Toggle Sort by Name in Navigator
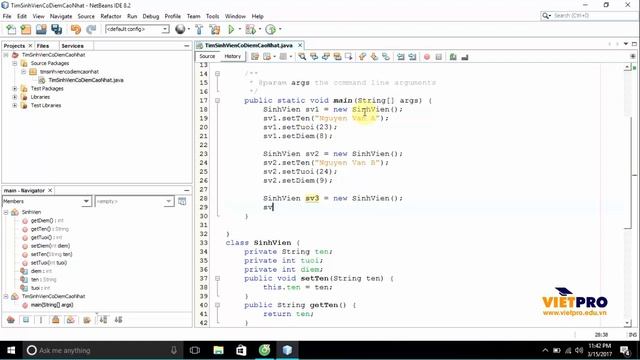Screen dimensions: 640x360 [103, 320]
